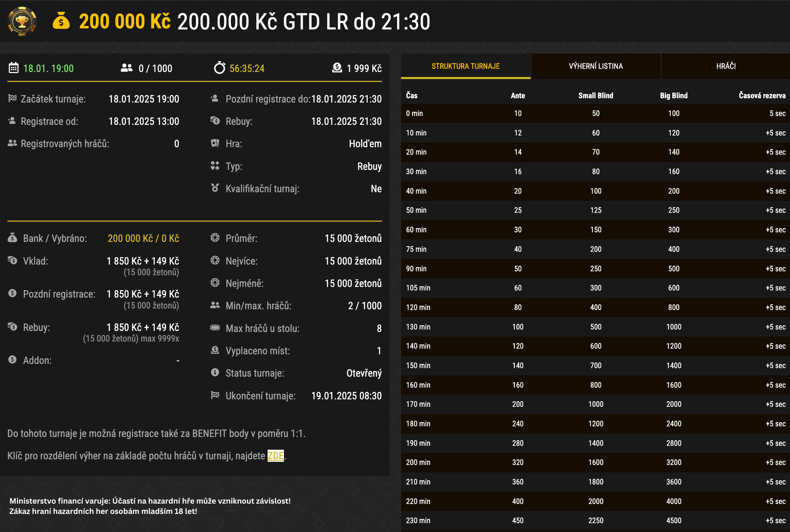Open the HRÁČI tab
The width and height of the screenshot is (790, 532).
(726, 66)
